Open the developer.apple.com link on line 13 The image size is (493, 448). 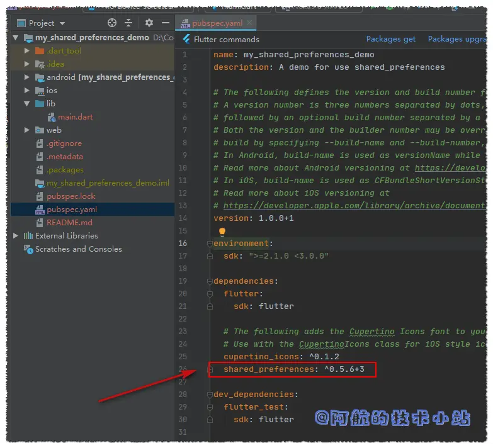click(354, 206)
